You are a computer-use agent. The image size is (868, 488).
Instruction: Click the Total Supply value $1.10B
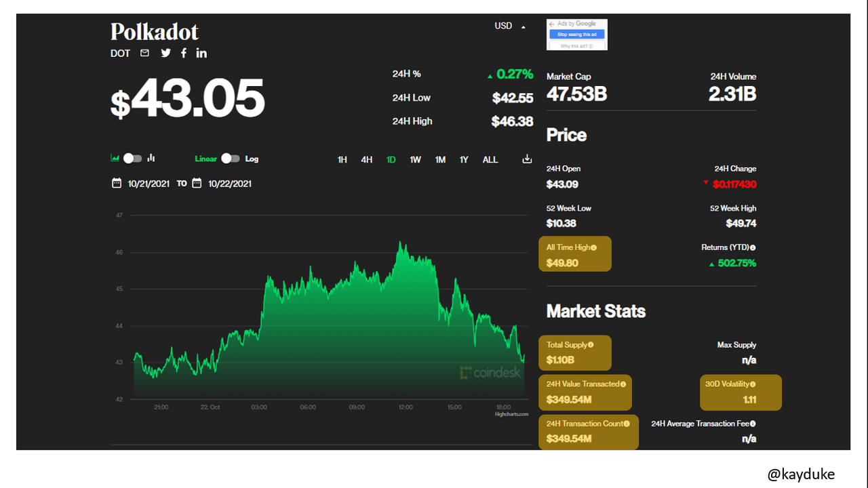coord(560,360)
